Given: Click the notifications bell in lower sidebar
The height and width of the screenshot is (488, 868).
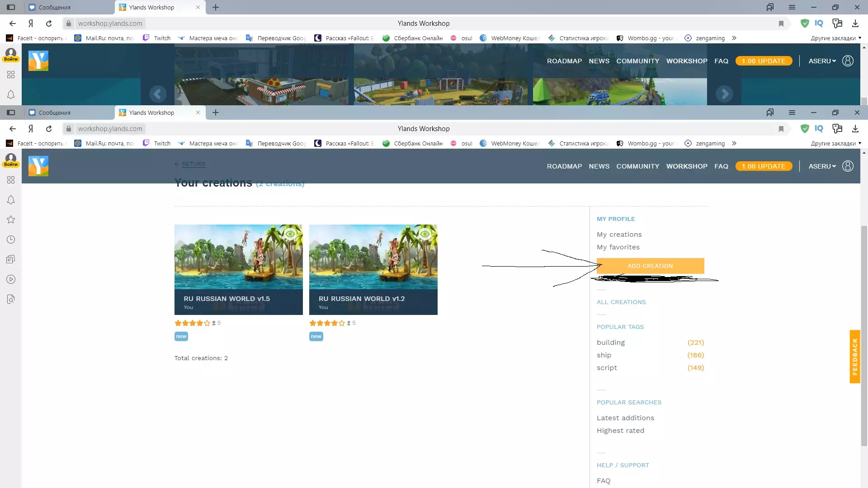Looking at the screenshot, I should pos(11,200).
